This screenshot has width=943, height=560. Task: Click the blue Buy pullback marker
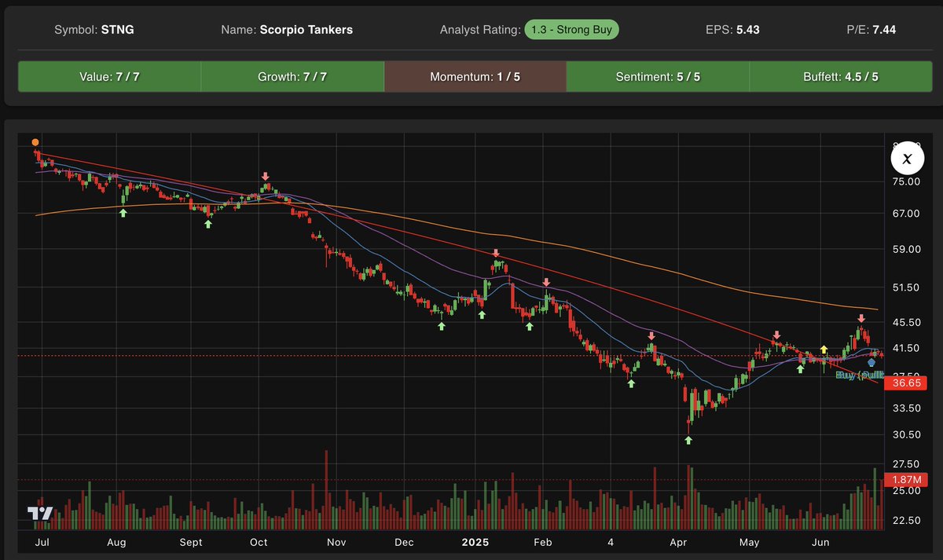(x=871, y=362)
